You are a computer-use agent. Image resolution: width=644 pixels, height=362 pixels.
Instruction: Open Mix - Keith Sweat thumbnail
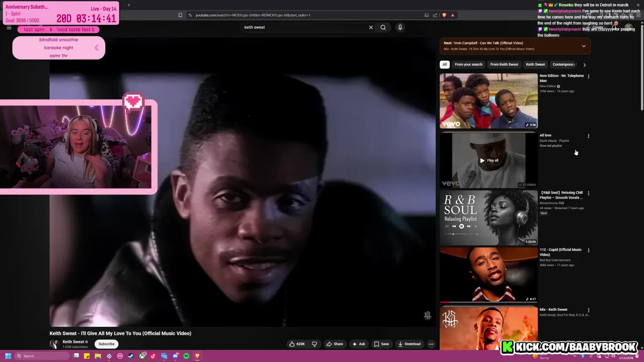point(489,327)
